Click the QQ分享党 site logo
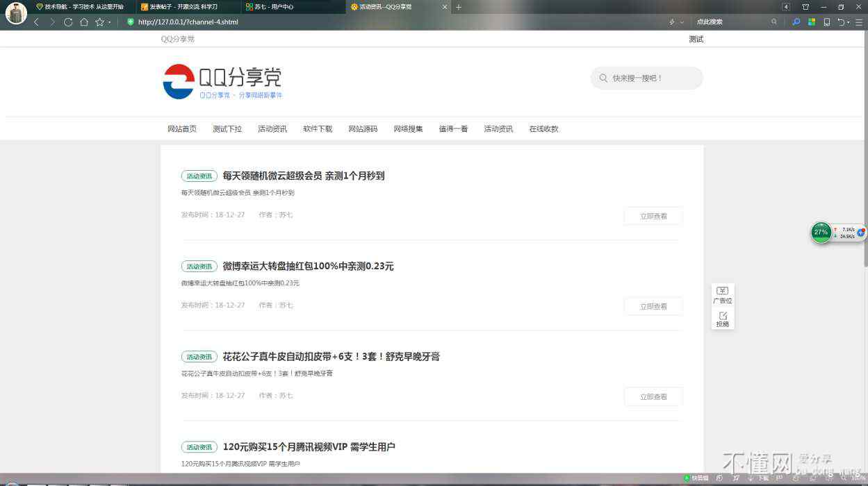The height and width of the screenshot is (486, 868). point(222,81)
